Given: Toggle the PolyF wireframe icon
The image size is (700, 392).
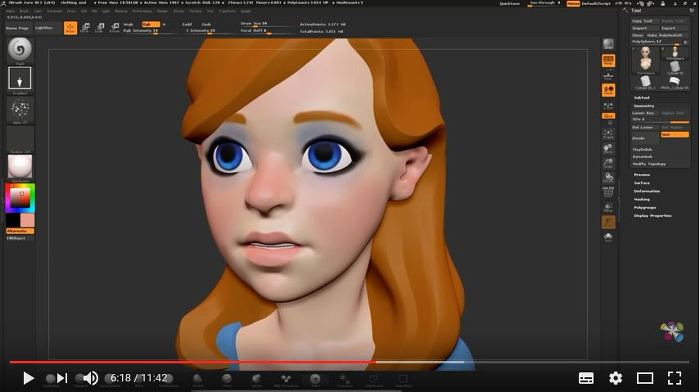Looking at the screenshot, I should pyautogui.click(x=608, y=192).
